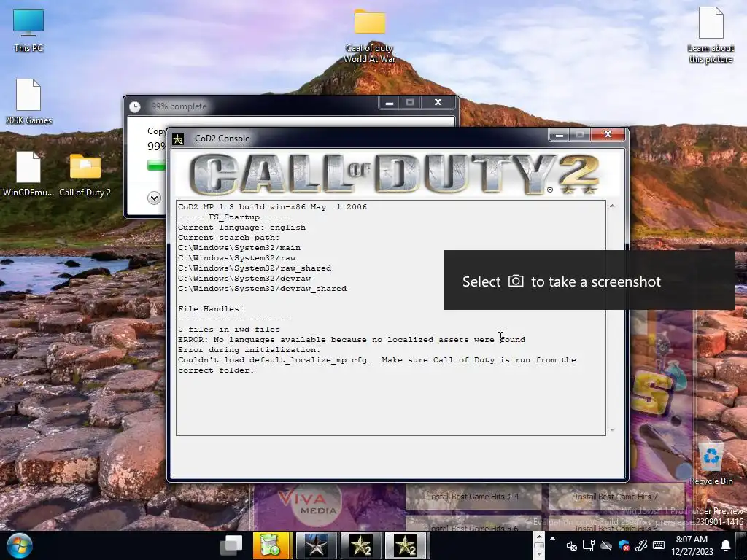Click the File Handles: line

tap(211, 309)
